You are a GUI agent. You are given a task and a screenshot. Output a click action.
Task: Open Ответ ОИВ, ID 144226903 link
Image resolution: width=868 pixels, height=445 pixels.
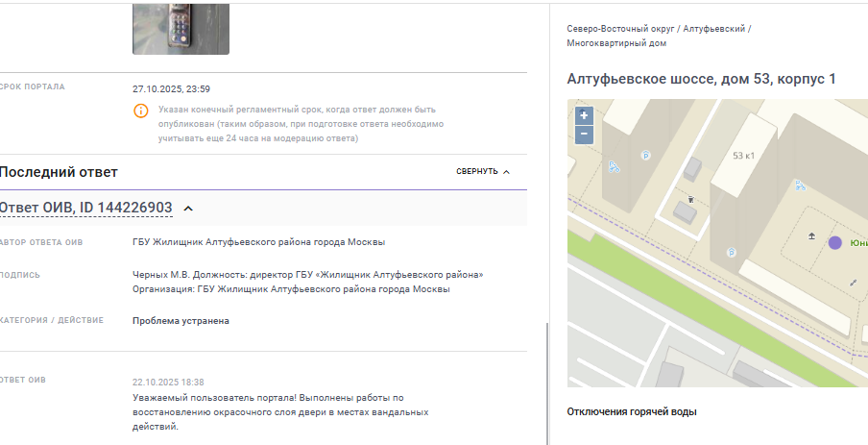[x=85, y=208]
